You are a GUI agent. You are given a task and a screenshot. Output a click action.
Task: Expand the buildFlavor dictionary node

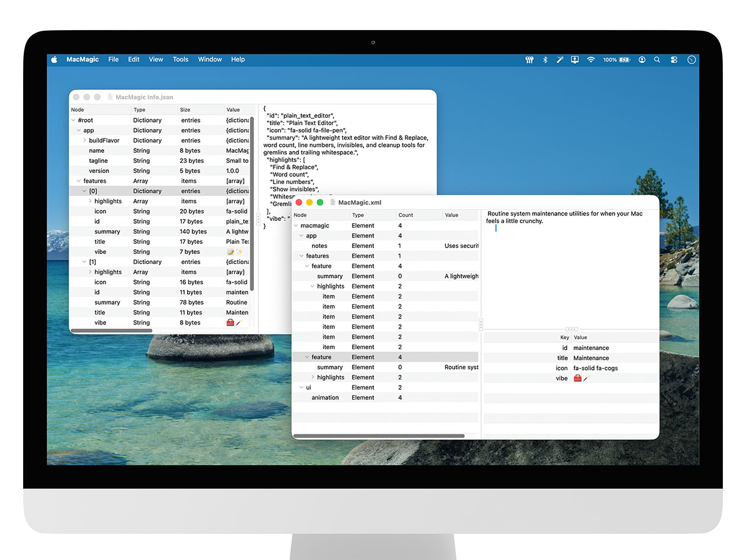coord(83,140)
